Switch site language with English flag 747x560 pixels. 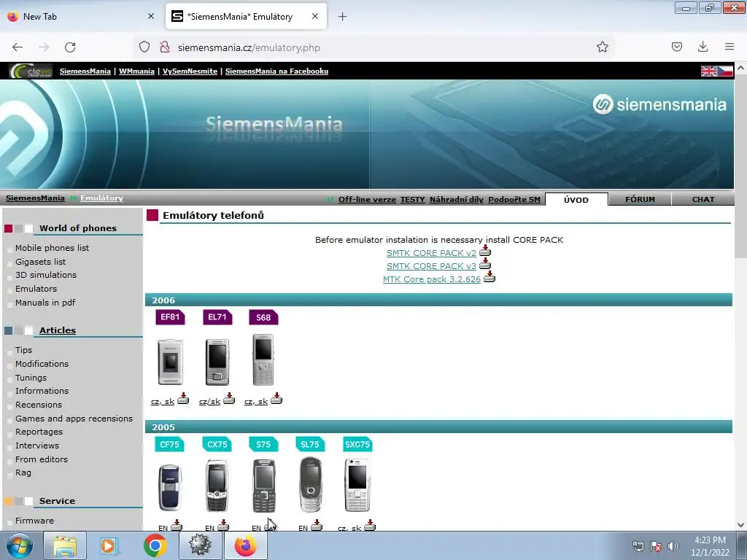[x=709, y=71]
